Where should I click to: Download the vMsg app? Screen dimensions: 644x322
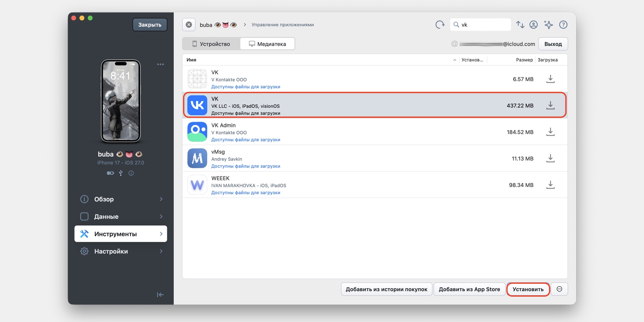click(x=550, y=158)
